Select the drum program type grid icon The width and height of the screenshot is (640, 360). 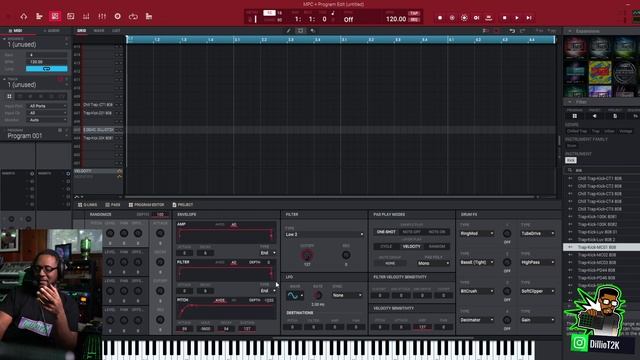coord(9,96)
